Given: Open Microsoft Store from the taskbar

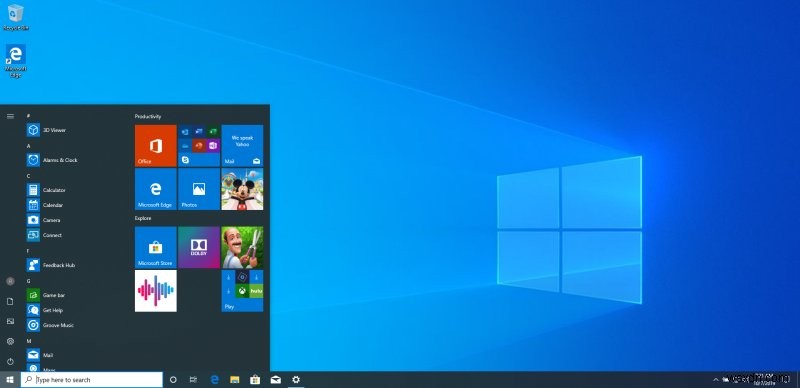Looking at the screenshot, I should [x=255, y=379].
